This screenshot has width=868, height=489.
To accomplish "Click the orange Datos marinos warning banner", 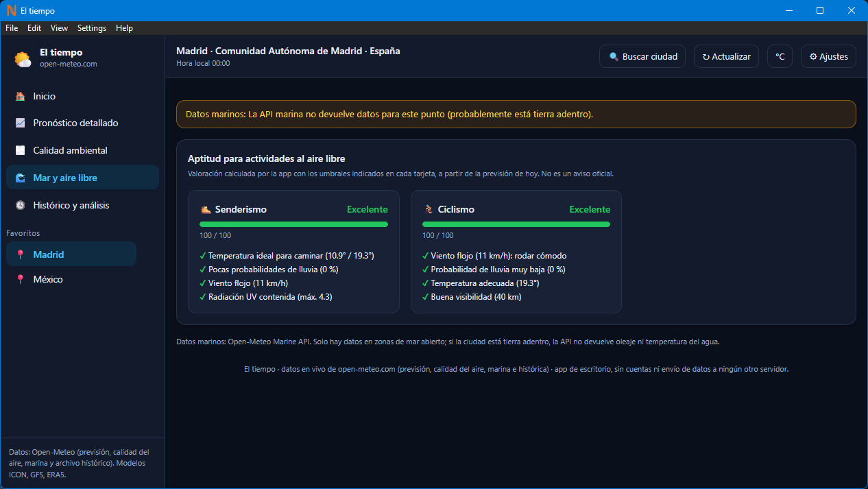I will (516, 115).
